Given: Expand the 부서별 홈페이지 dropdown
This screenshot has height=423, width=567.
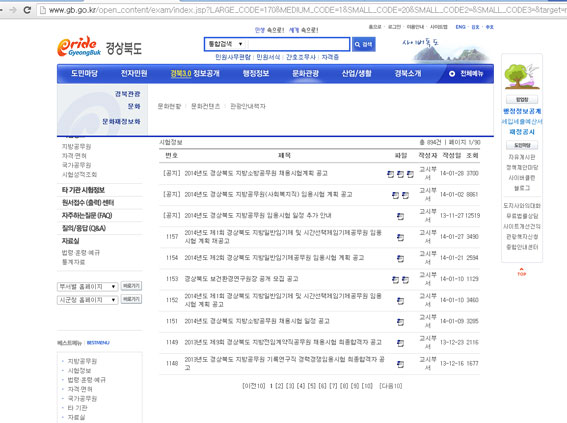Looking at the screenshot, I should 88,287.
